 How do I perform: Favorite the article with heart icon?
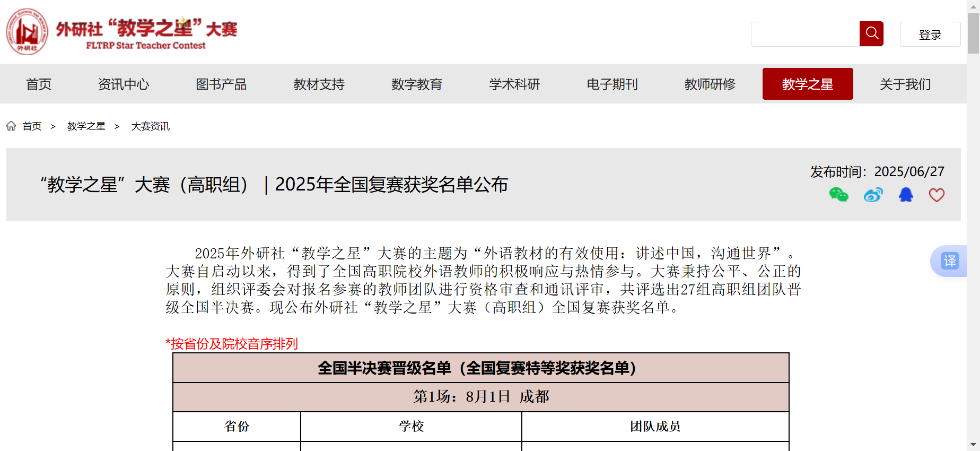click(x=937, y=195)
